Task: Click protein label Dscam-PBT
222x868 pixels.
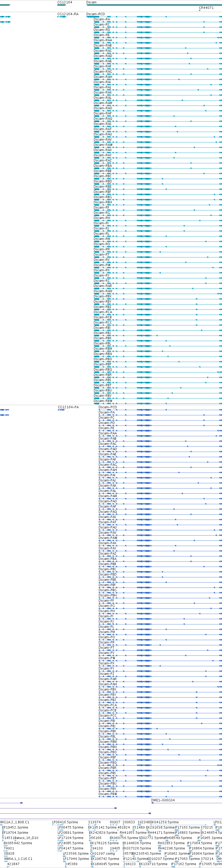Action: click(107, 778)
